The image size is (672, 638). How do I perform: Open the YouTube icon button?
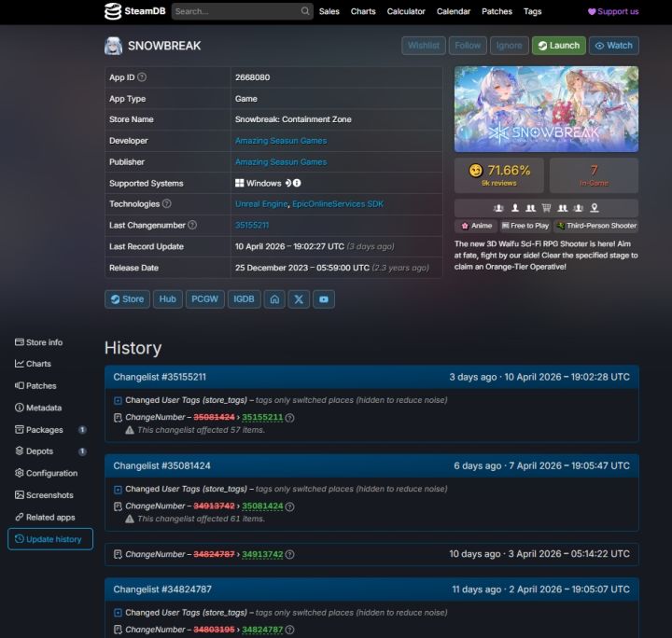click(324, 298)
